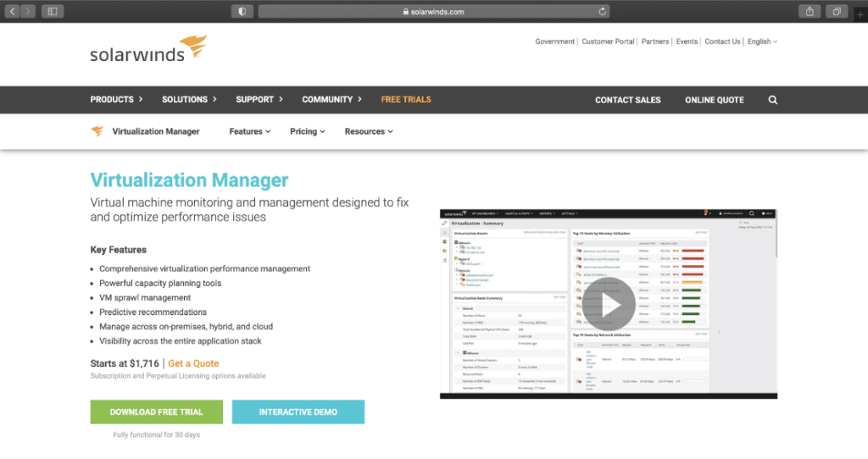Screen dimensions: 868x459
Task: Open the search magnifier in the nav bar
Action: [x=773, y=100]
